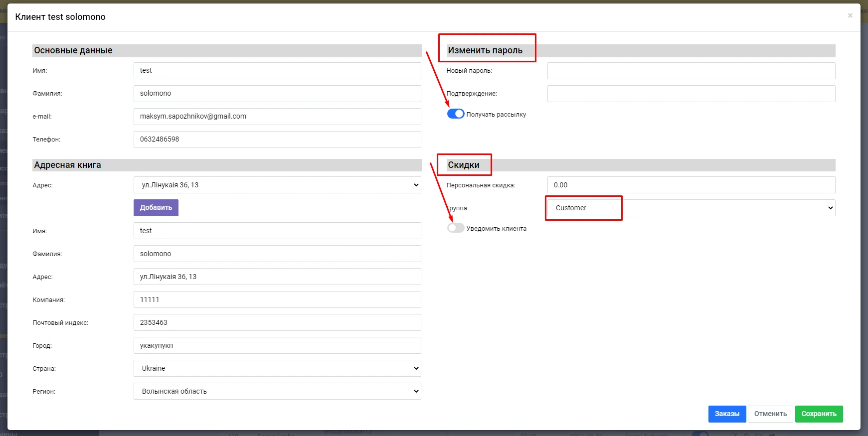This screenshot has height=436, width=868.
Task: Enable the Уведомить клиента toggle
Action: coord(456,228)
